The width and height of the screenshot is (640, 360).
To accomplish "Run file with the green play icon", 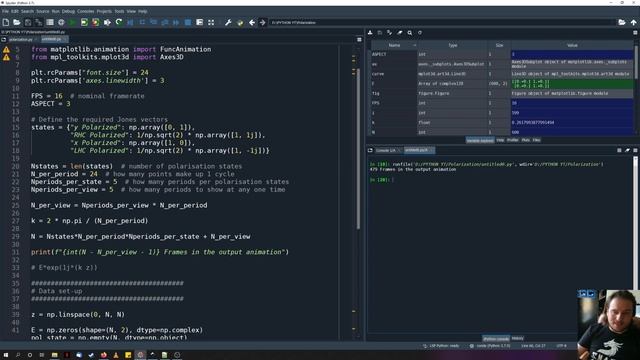I will tap(73, 22).
